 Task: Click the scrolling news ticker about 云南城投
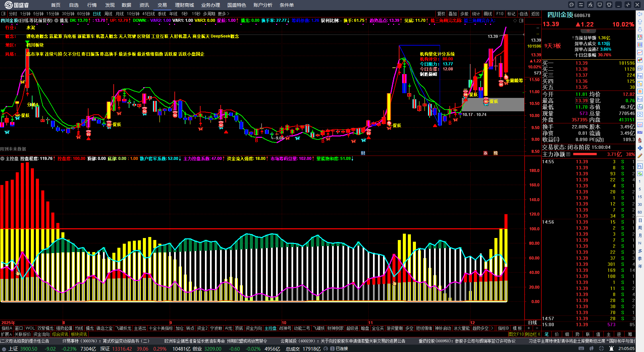point(343,341)
